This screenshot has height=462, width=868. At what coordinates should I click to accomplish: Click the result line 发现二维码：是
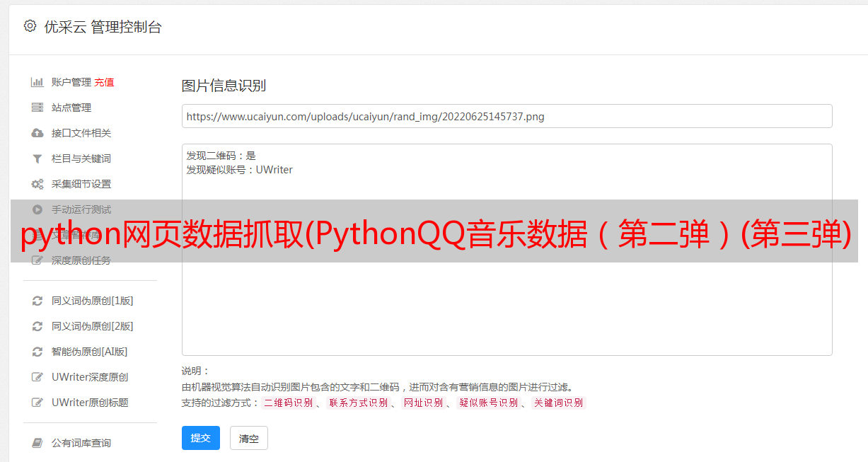[221, 156]
